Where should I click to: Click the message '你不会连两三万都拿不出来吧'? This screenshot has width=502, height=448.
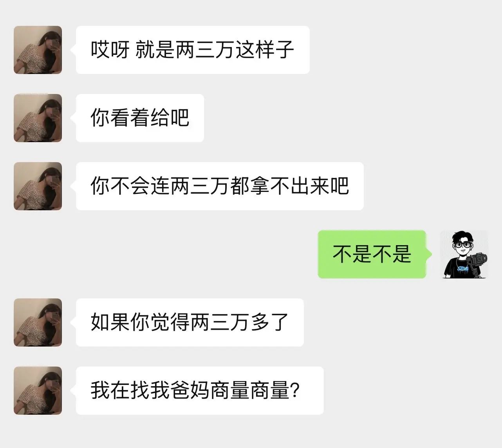(x=220, y=186)
